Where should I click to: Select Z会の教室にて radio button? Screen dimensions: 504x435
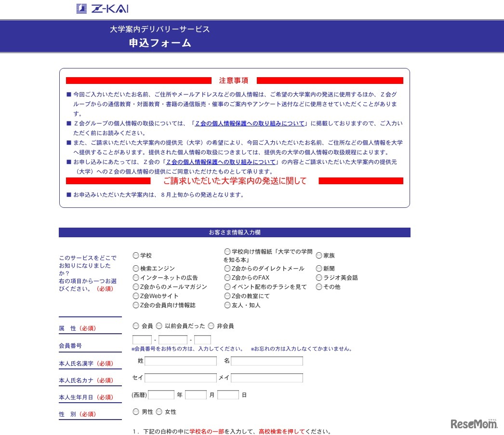pyautogui.click(x=227, y=296)
